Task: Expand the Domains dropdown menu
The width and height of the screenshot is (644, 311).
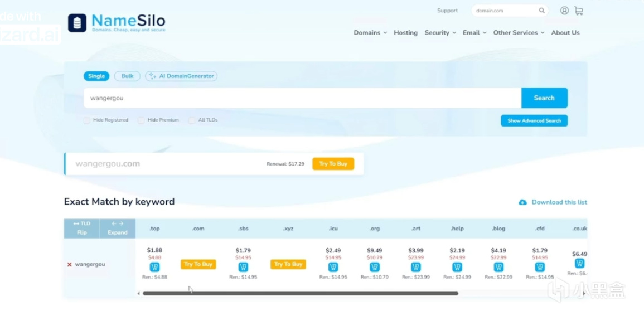Action: pos(370,33)
